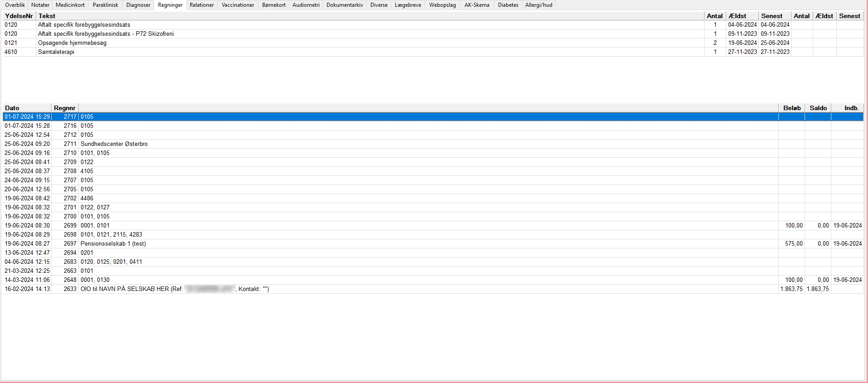Switch to the Diabetes tab
Image resolution: width=868 pixels, height=383 pixels.
pyautogui.click(x=508, y=5)
